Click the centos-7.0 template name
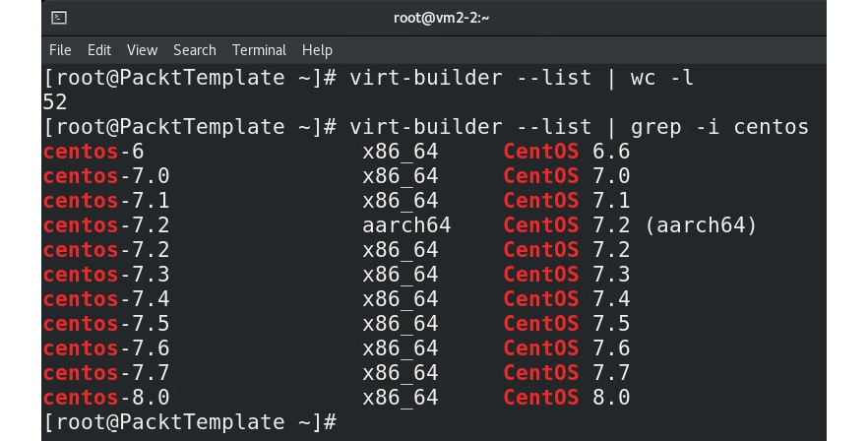868x441 pixels. (x=106, y=176)
